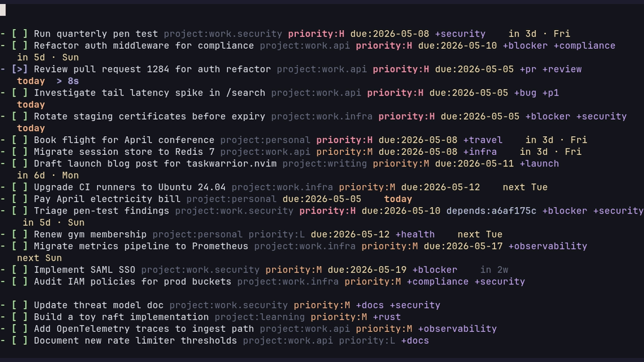Click 'project:work.security' on the pen test row

(x=223, y=34)
